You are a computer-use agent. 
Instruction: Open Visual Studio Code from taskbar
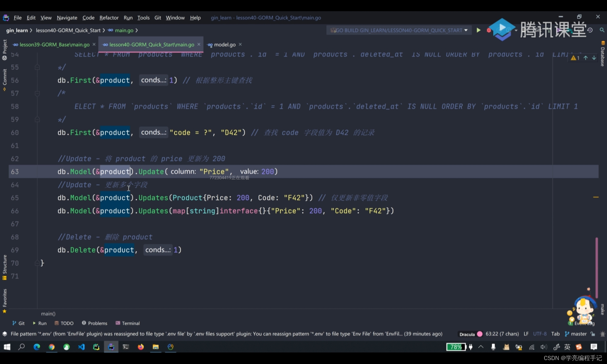81,347
